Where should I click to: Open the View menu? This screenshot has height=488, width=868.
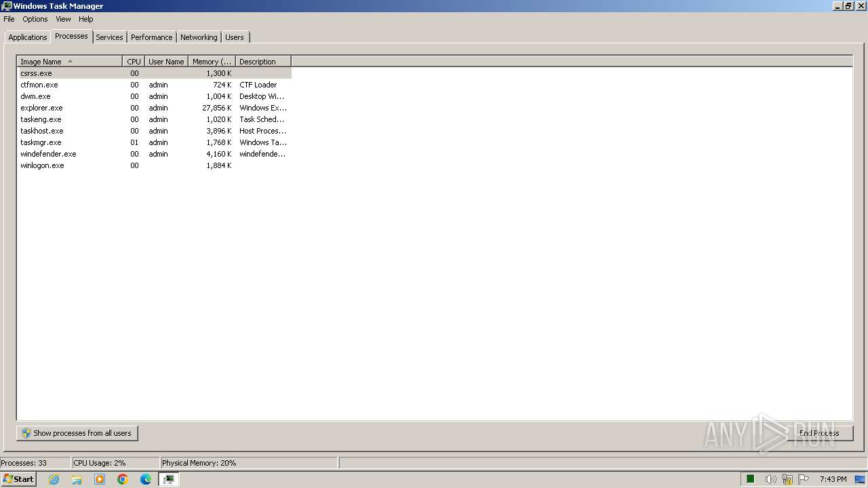(63, 19)
